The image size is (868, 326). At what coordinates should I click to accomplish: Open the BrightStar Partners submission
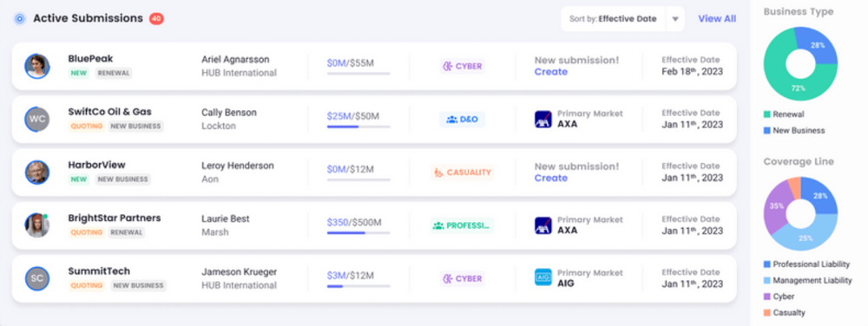click(115, 218)
